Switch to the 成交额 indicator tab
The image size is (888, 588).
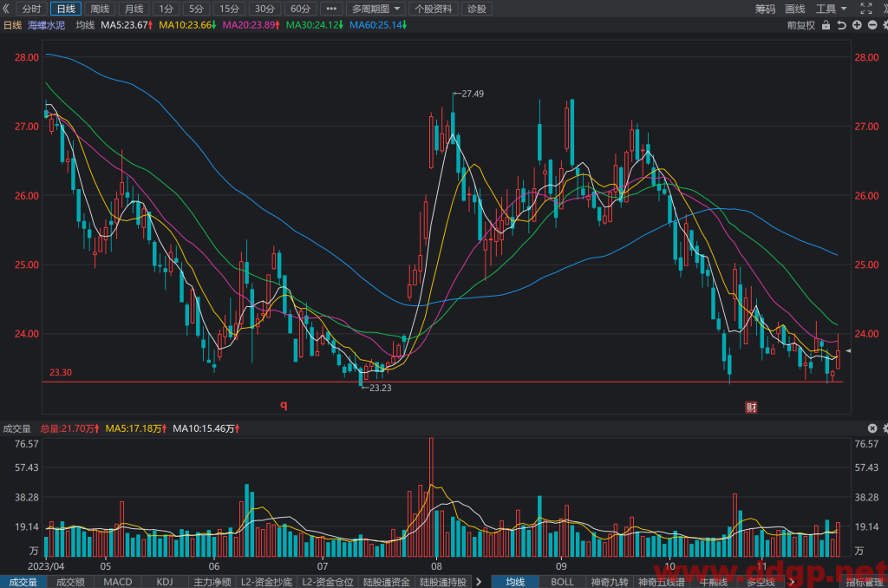[70, 582]
